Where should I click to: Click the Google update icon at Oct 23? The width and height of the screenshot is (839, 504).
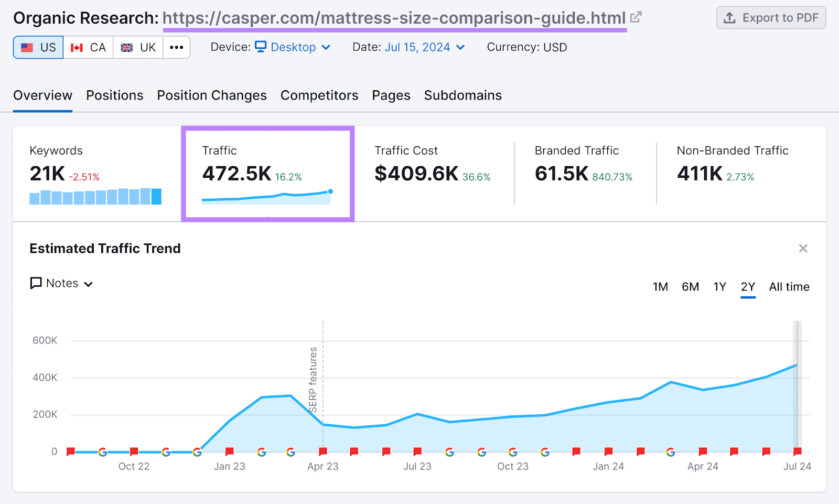pos(513,452)
